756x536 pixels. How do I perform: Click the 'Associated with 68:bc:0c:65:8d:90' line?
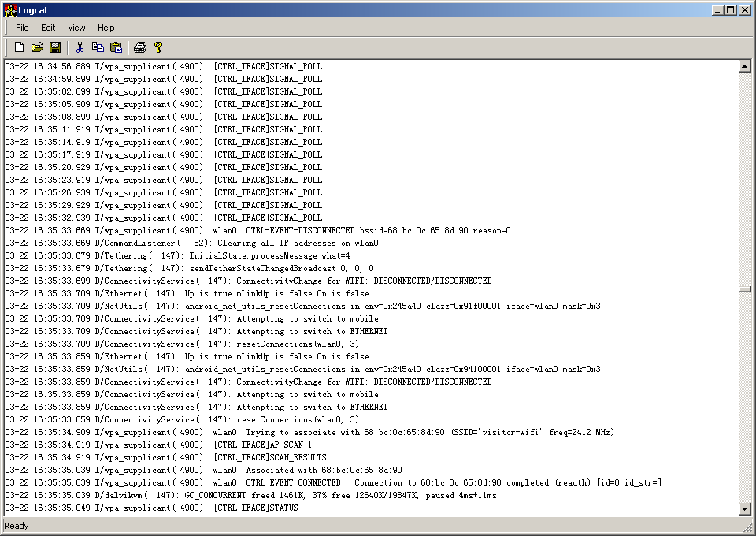tap(203, 470)
